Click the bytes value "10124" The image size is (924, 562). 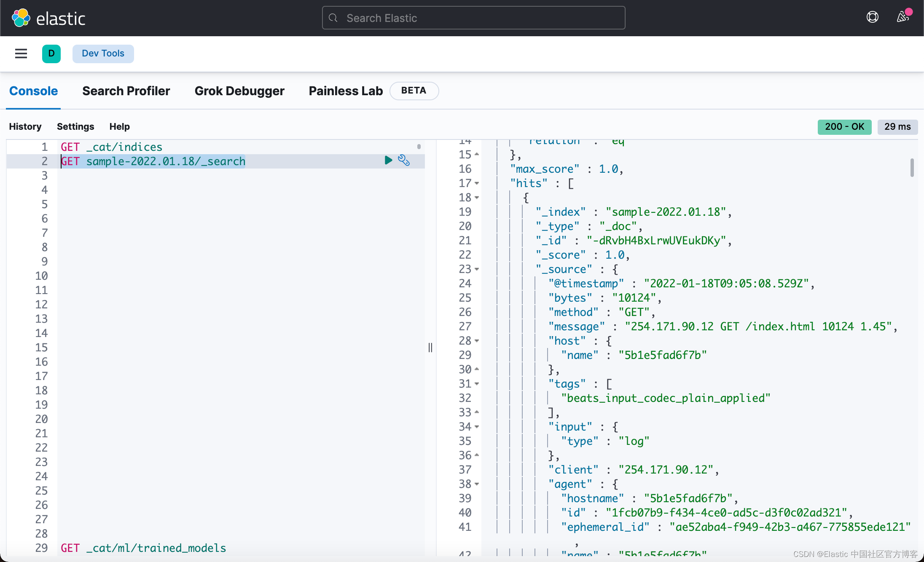(x=634, y=298)
